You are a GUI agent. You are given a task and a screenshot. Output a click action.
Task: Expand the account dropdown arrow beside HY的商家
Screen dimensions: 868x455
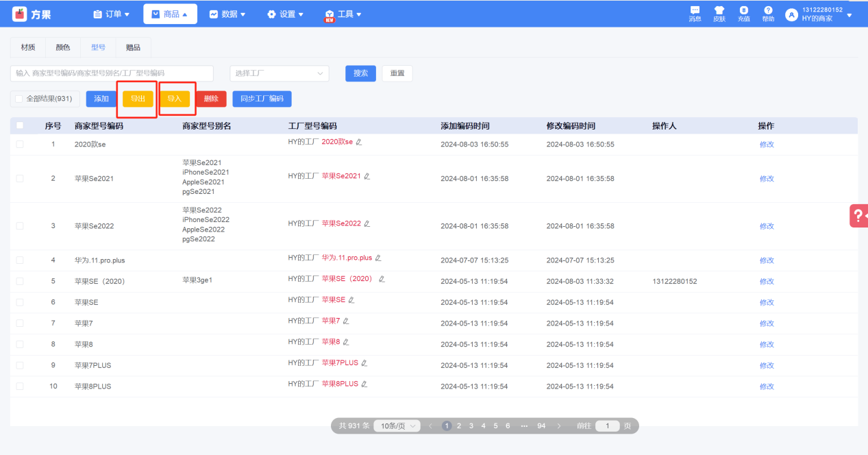(850, 15)
